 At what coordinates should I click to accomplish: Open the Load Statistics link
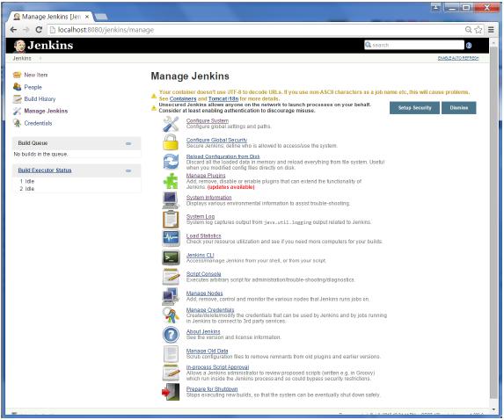[x=203, y=235]
